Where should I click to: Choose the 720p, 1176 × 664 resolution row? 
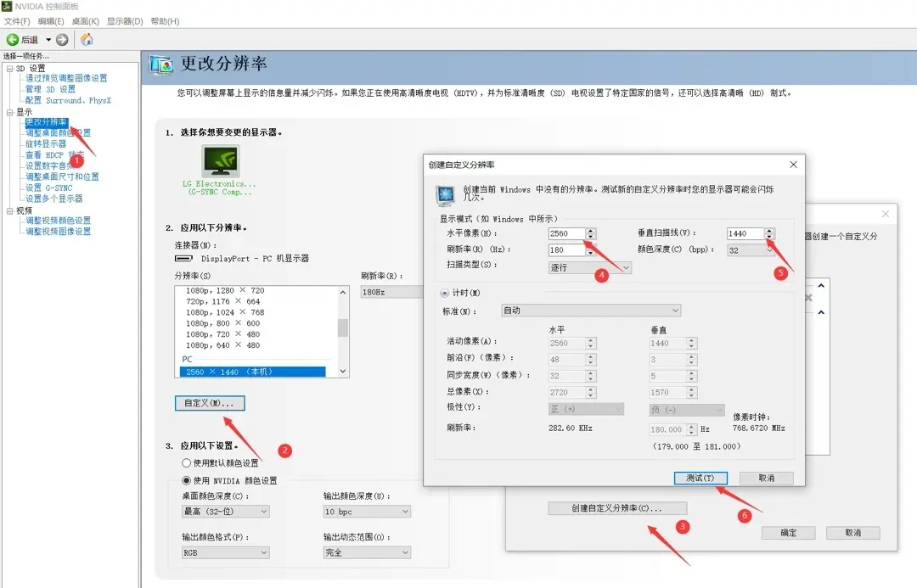coord(222,301)
